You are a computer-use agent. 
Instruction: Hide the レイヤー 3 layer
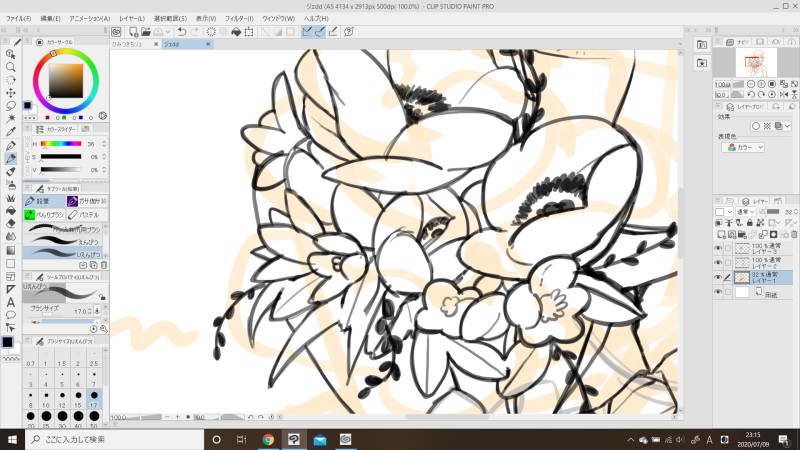718,248
